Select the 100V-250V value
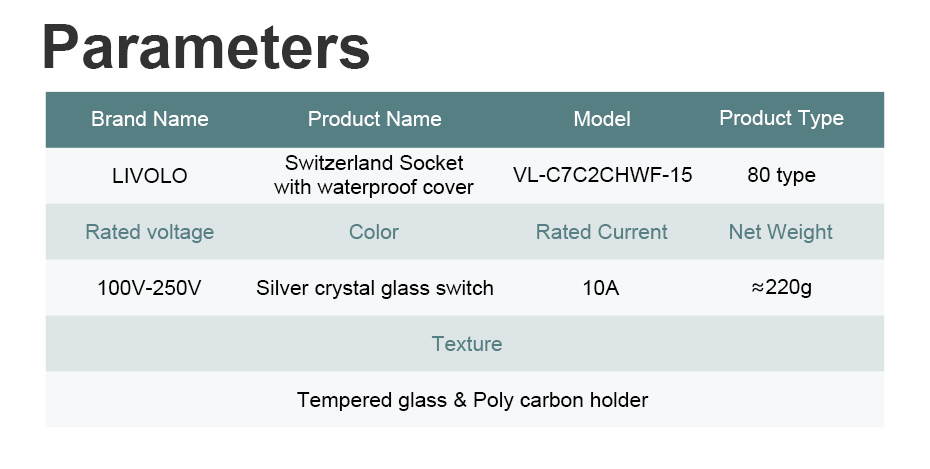Image resolution: width=930 pixels, height=469 pixels. click(149, 288)
